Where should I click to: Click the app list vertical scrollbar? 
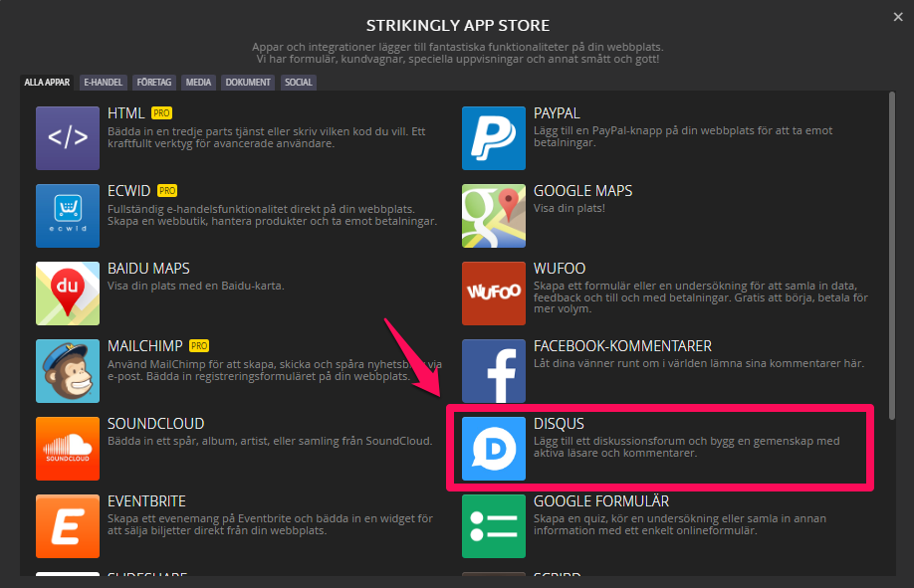(892, 256)
